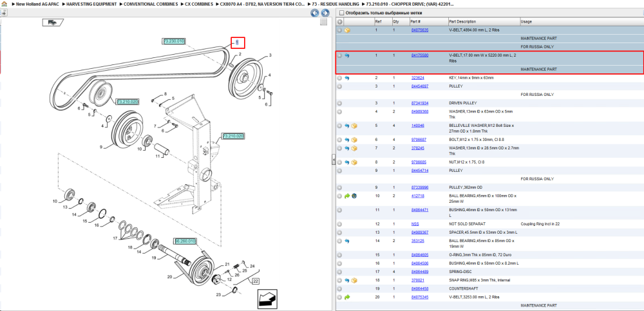Viewport: 644px width, 311px height.
Task: Click package icon for washer 378245
Action: coord(354,148)
